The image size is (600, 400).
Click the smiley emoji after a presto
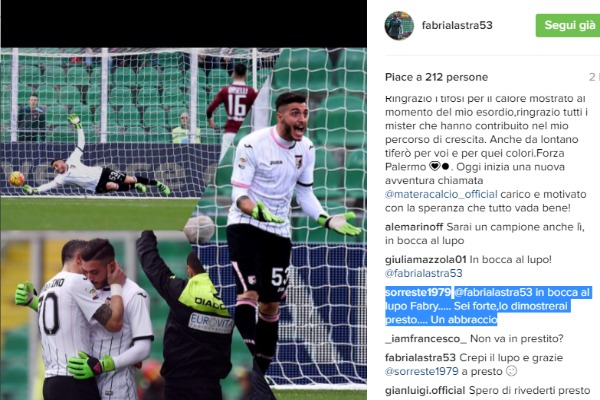coord(511,371)
